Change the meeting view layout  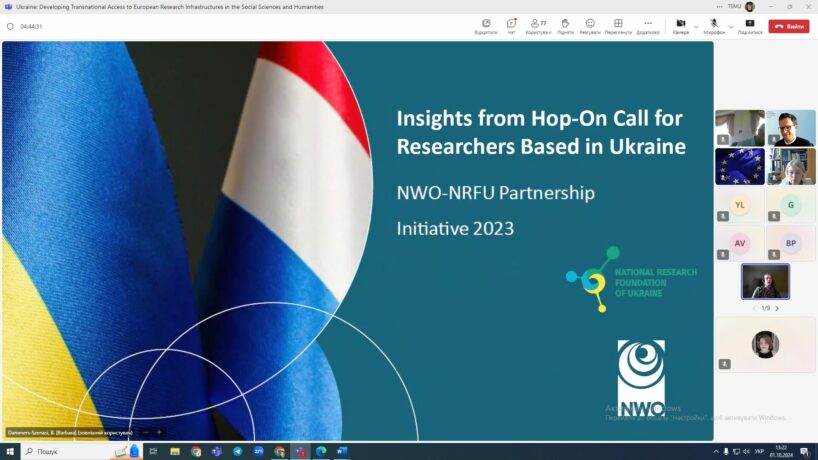pyautogui.click(x=618, y=25)
